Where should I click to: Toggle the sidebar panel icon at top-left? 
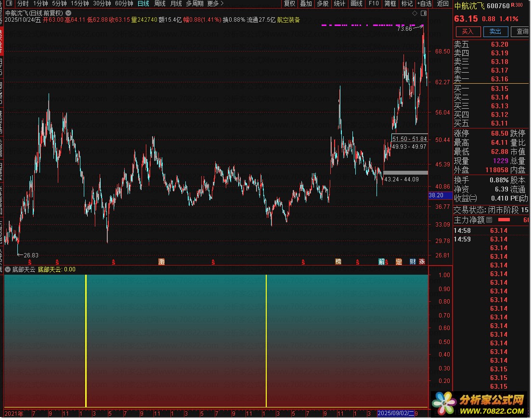point(9,3)
